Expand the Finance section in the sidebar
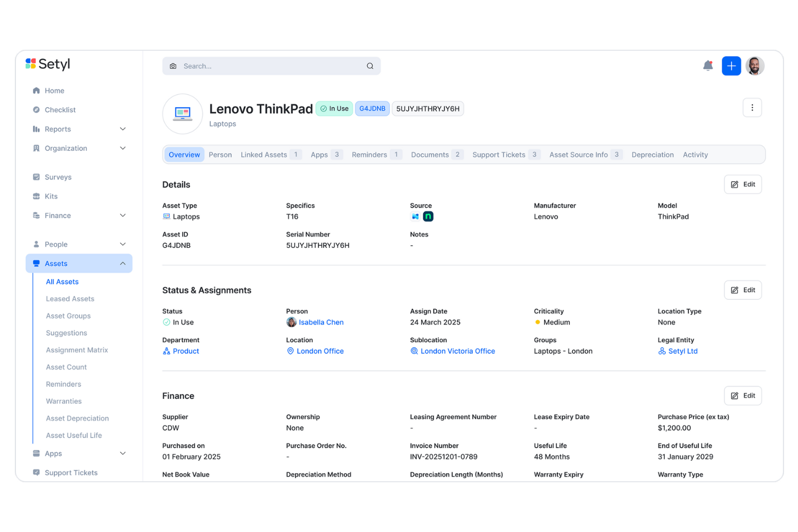Viewport: 798px width, 532px height. (x=123, y=215)
